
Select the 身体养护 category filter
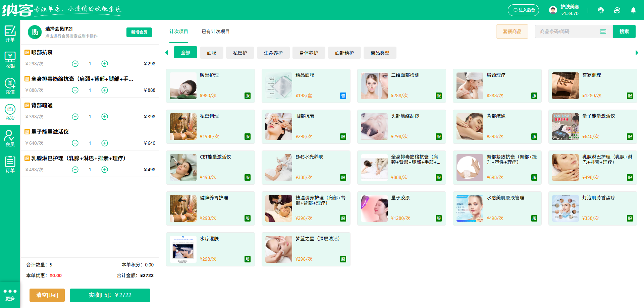pyautogui.click(x=309, y=53)
